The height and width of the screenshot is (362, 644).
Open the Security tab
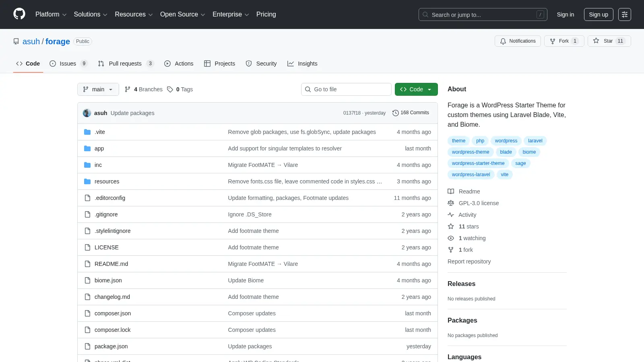[x=261, y=64]
